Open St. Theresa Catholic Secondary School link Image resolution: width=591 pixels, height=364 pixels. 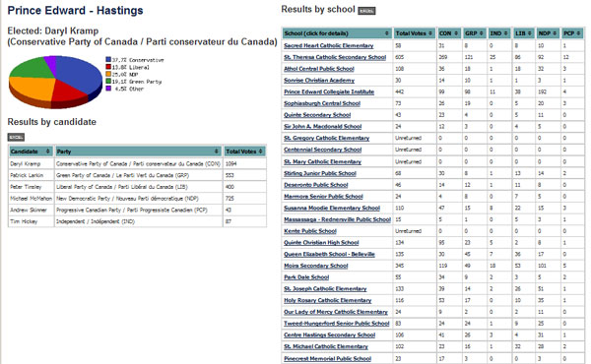tap(335, 57)
